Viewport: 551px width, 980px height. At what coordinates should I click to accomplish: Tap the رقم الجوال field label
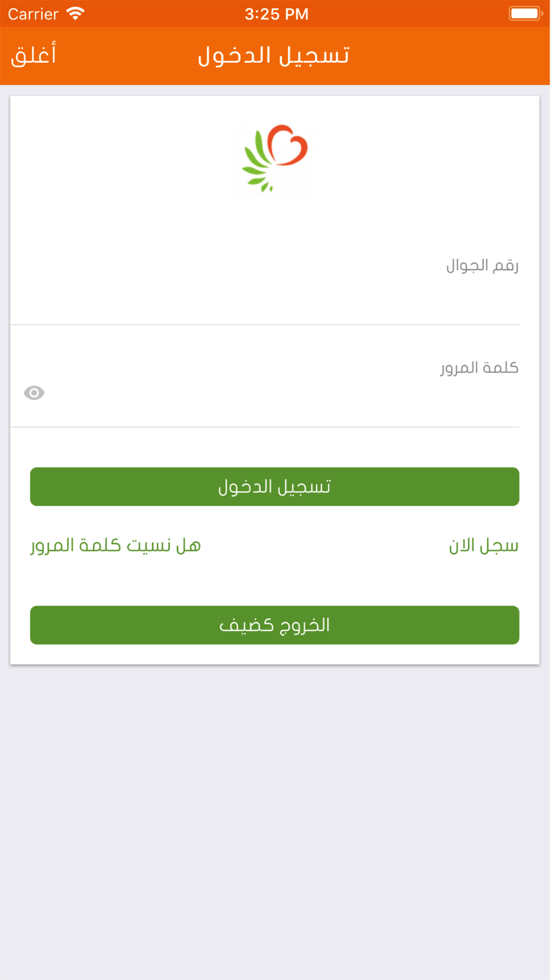pos(482,266)
